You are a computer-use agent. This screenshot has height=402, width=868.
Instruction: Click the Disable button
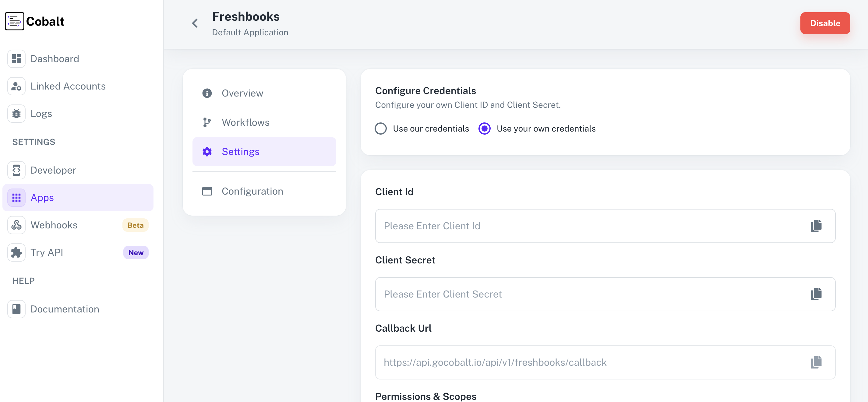point(825,23)
